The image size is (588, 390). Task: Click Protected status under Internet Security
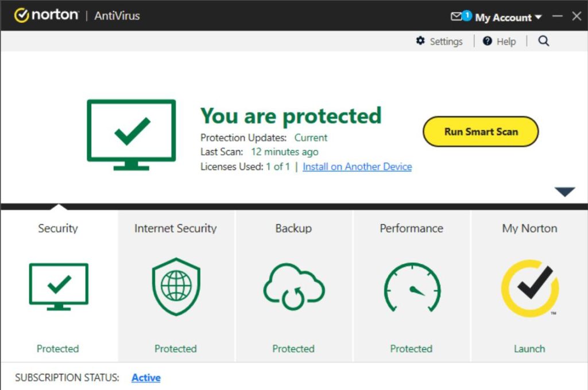point(176,349)
